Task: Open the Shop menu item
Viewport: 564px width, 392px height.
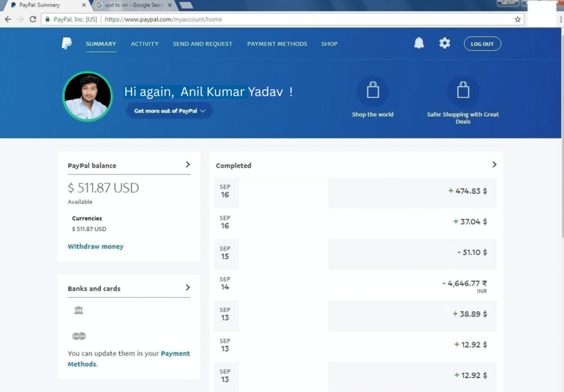Action: tap(329, 44)
